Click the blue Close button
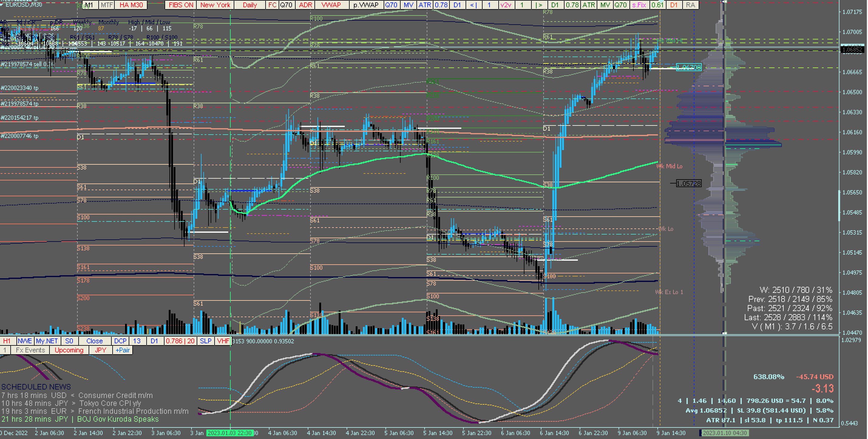Screen dimensions: 868x439 pyautogui.click(x=94, y=341)
